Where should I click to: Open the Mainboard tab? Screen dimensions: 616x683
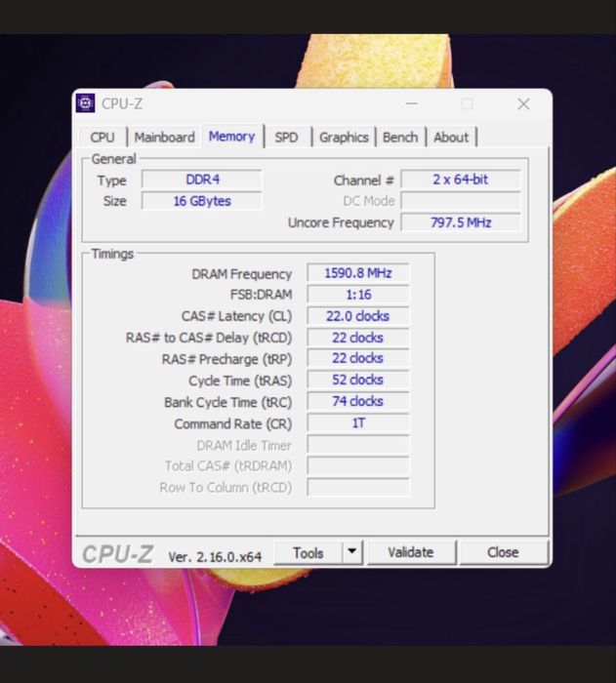coord(164,138)
